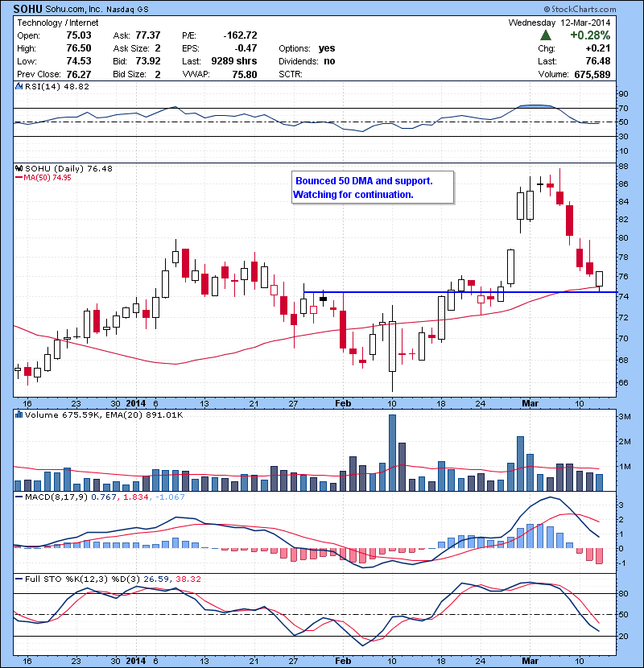
Task: Click the 88 price axis label
Action: click(x=623, y=166)
